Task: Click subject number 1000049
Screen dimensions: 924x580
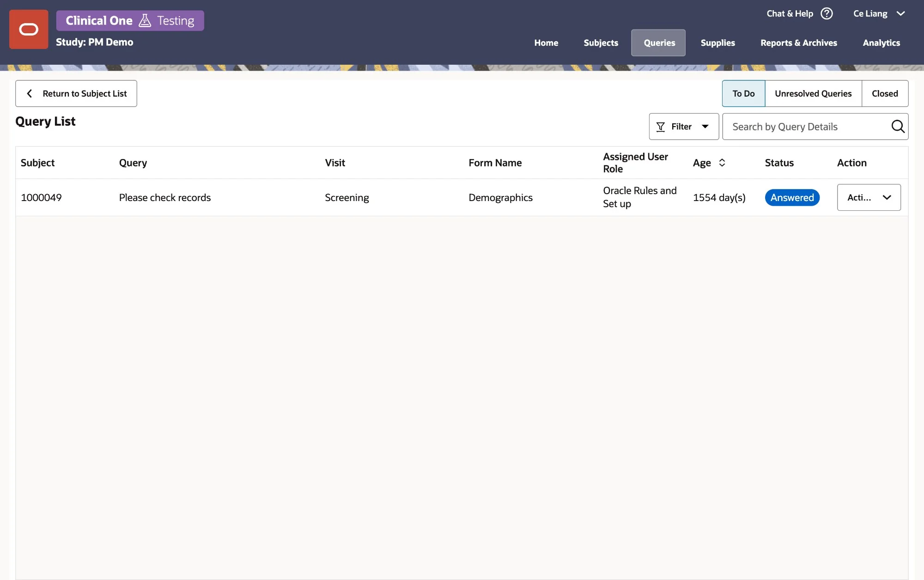Action: [41, 197]
